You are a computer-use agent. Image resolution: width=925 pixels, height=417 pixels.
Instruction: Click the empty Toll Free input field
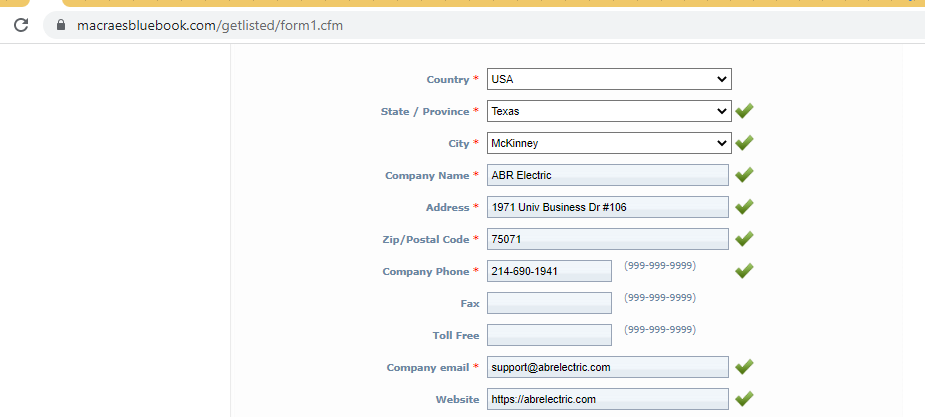pyautogui.click(x=549, y=335)
